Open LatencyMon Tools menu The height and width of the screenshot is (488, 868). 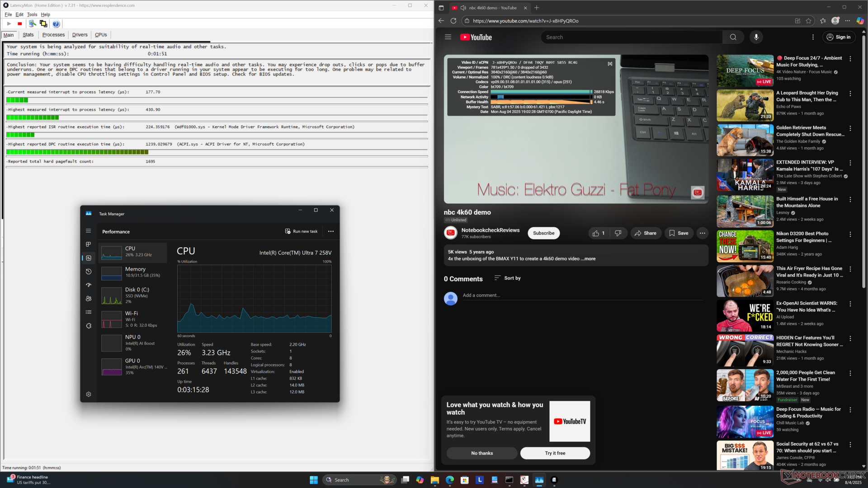32,14
